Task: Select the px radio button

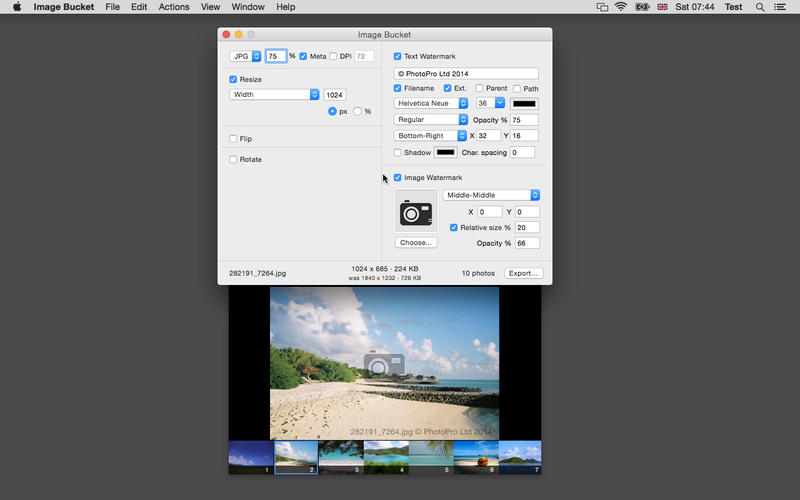Action: click(x=332, y=111)
